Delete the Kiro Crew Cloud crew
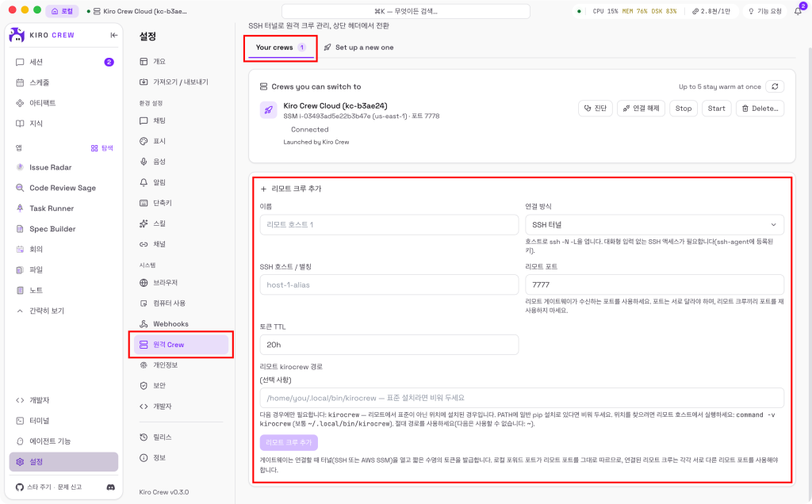Image resolution: width=812 pixels, height=504 pixels. (x=760, y=108)
